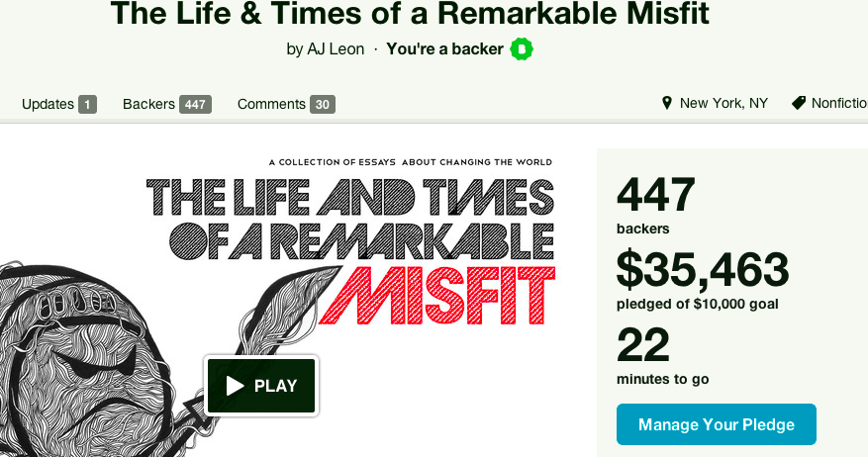Click the white play triangle icon
The height and width of the screenshot is (457, 868).
pyautogui.click(x=235, y=386)
